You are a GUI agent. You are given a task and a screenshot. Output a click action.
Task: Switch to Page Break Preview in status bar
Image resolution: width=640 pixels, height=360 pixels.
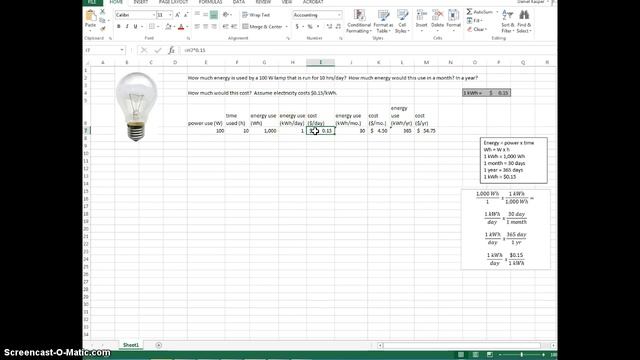click(x=490, y=355)
